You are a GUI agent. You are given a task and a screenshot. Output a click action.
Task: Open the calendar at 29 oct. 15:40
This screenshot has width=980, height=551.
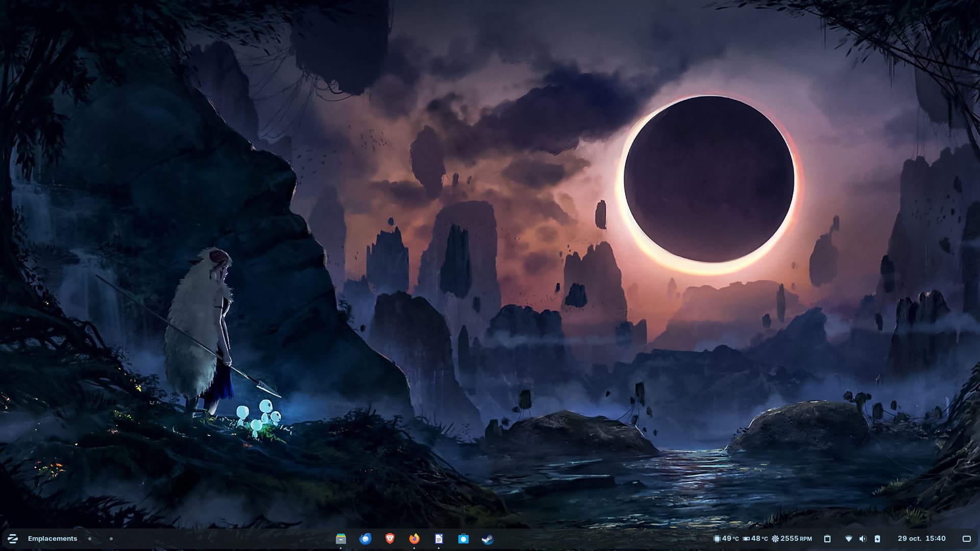pos(921,539)
